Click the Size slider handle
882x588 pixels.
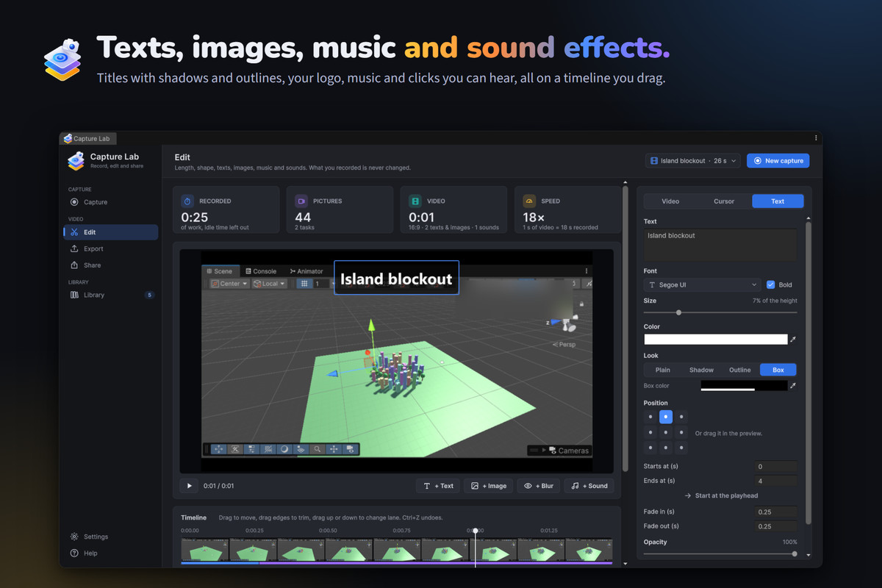[678, 312]
